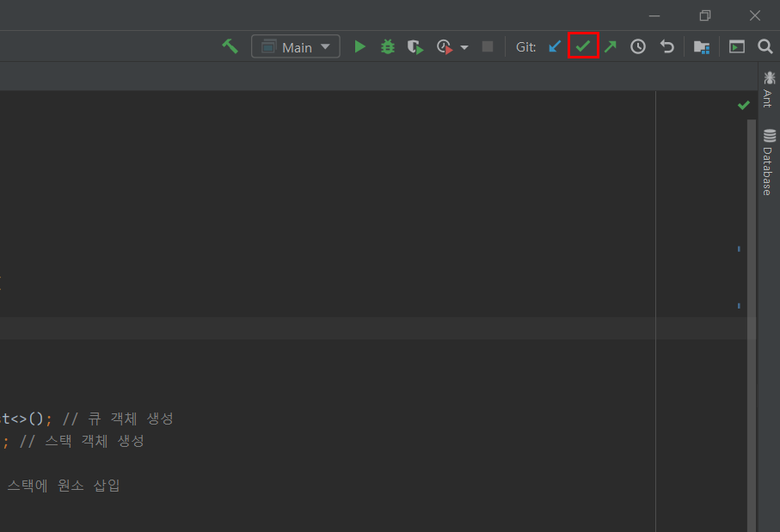Open the Project Structure dialog

pos(702,47)
